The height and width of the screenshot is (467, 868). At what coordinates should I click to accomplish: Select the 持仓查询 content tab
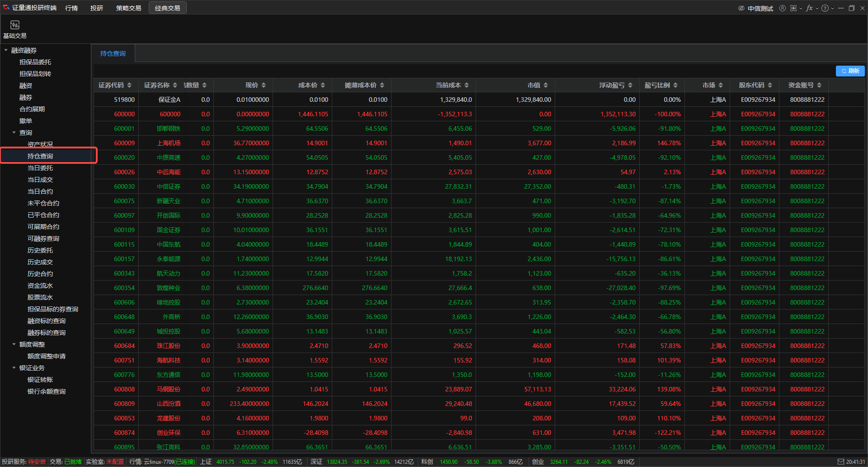(113, 53)
